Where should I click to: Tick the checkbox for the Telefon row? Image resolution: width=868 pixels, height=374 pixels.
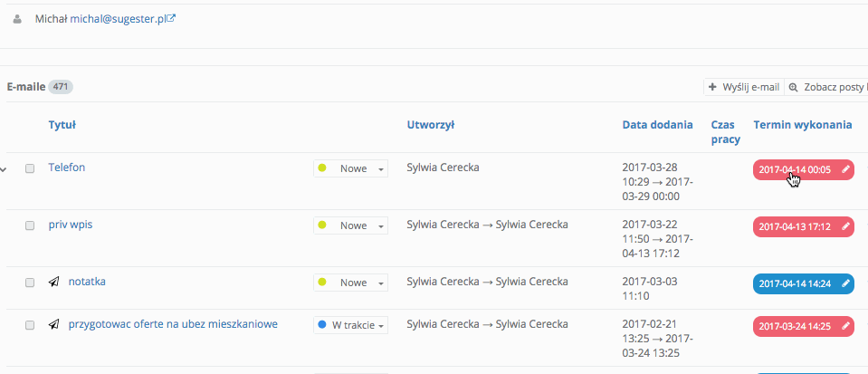pyautogui.click(x=30, y=168)
